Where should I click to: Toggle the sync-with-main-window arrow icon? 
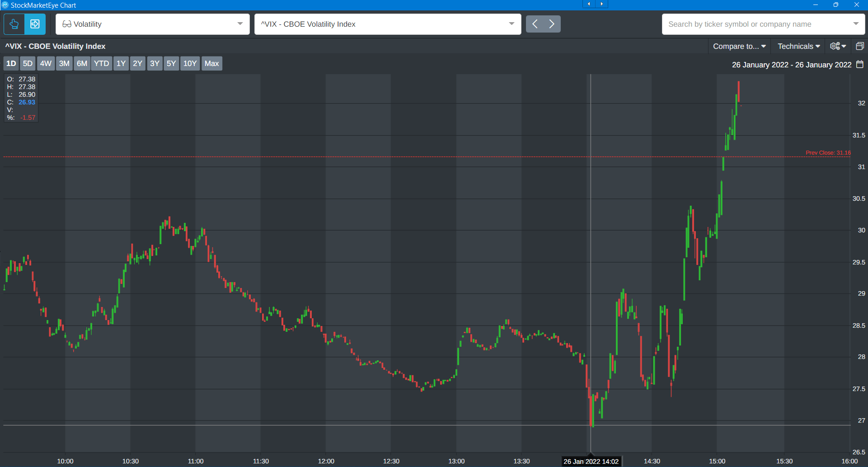(x=35, y=24)
